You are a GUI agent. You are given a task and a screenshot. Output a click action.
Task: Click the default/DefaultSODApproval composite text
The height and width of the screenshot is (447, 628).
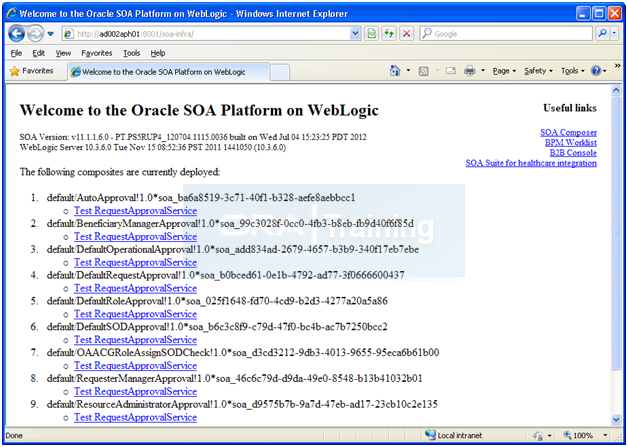[x=217, y=327]
